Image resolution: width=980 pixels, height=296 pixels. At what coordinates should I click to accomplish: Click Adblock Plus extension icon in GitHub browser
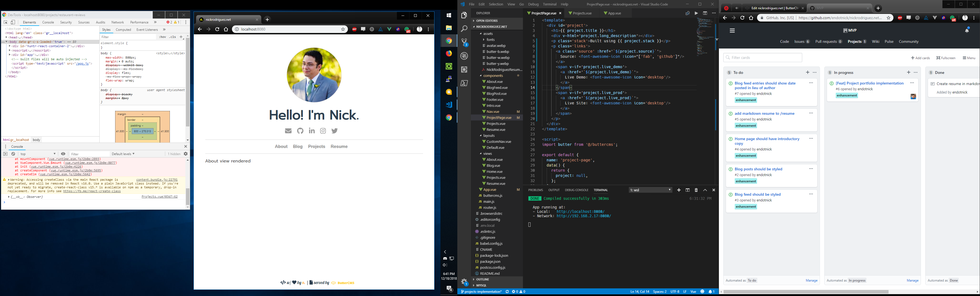900,18
